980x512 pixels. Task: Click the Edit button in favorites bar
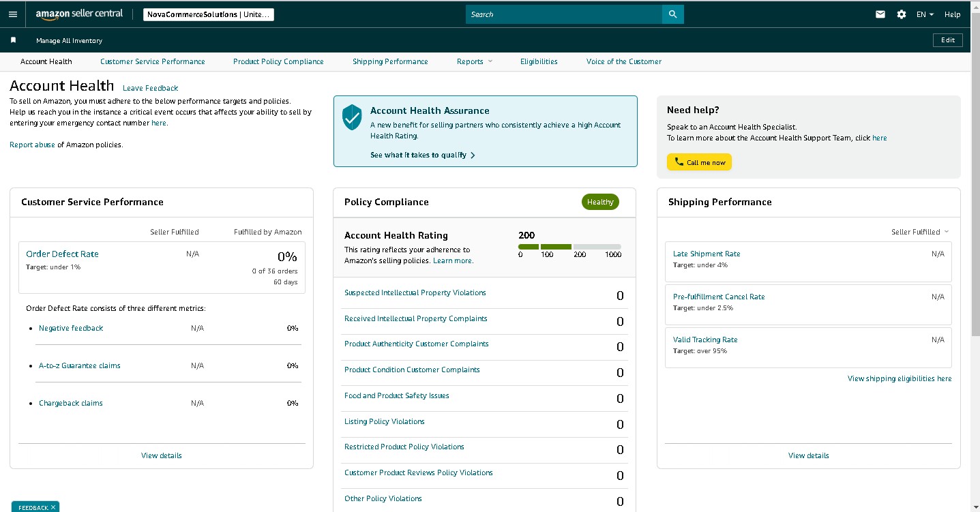pyautogui.click(x=948, y=40)
